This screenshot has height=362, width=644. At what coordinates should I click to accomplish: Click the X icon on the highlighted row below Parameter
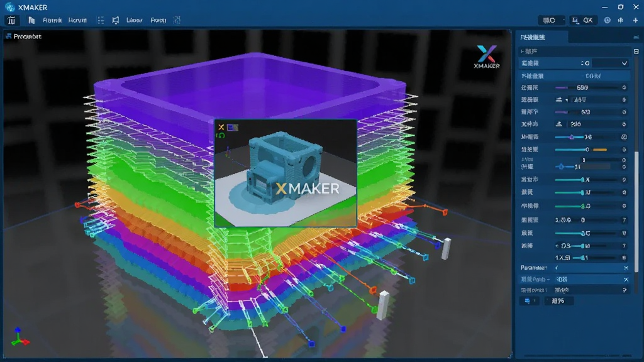tap(626, 280)
